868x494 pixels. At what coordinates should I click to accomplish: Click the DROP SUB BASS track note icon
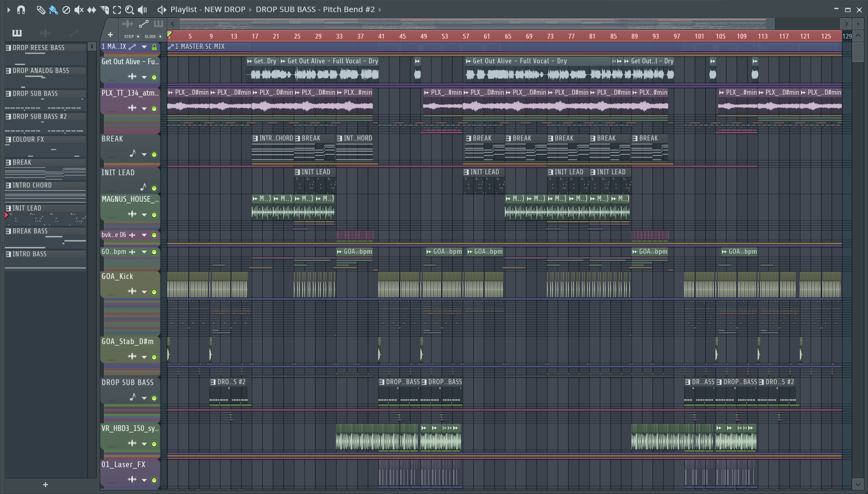pos(133,397)
